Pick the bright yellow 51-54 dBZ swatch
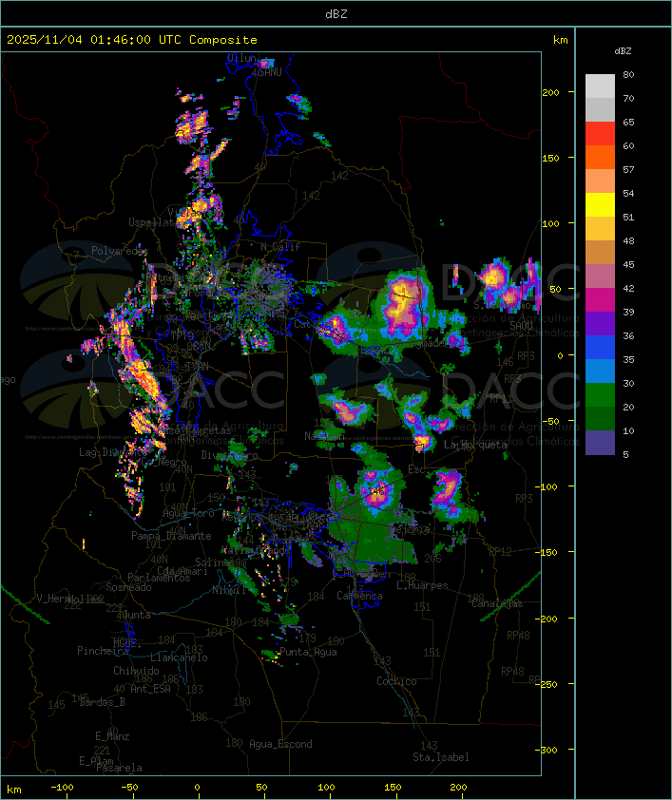The width and height of the screenshot is (672, 800). (x=600, y=204)
